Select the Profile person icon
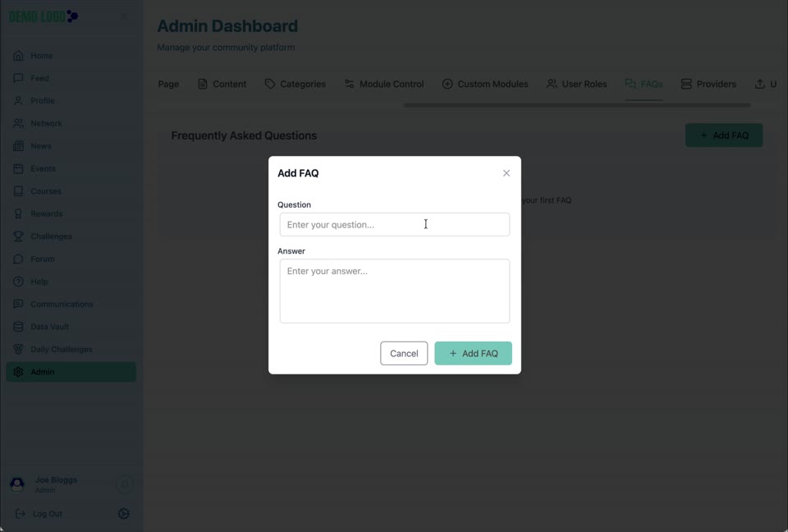The height and width of the screenshot is (532, 788). (x=18, y=100)
